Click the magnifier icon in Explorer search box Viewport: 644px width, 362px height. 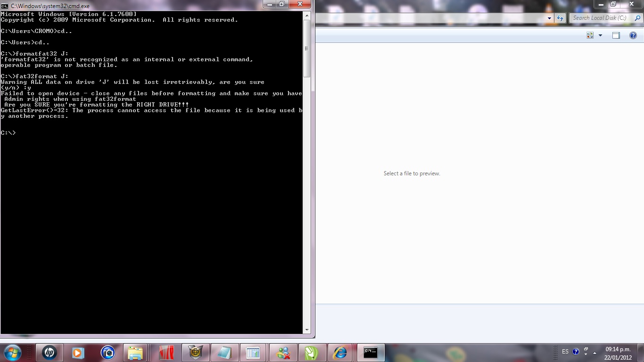coord(637,18)
